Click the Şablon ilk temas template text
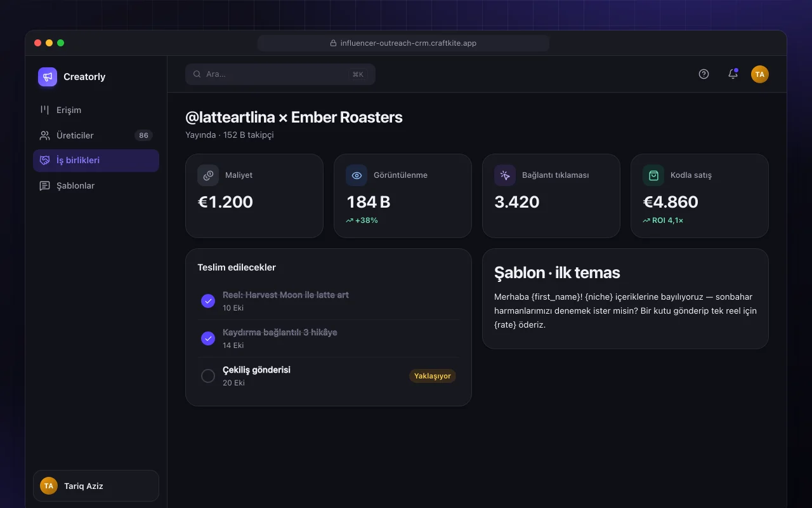This screenshot has width=812, height=508. 625,311
